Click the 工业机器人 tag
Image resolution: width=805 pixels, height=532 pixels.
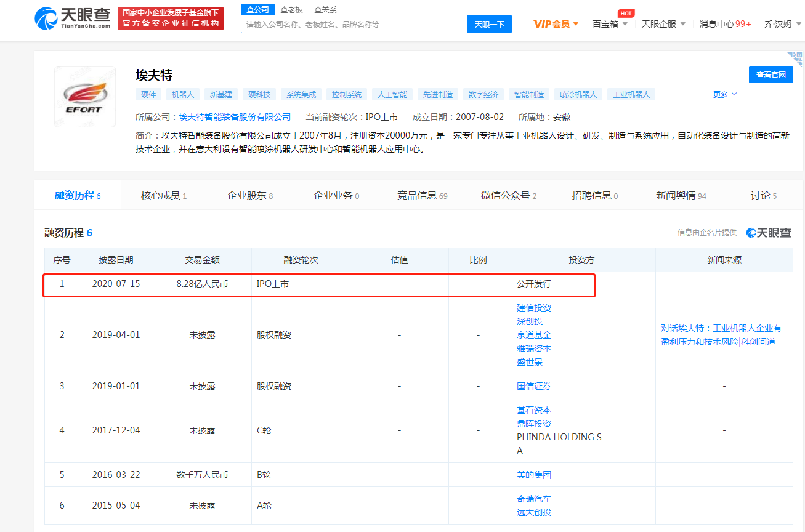pos(631,95)
